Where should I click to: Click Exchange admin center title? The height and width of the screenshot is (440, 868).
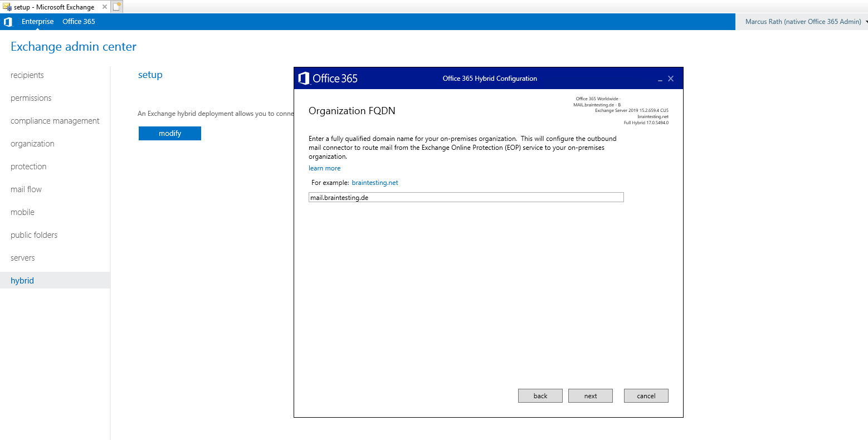click(74, 47)
